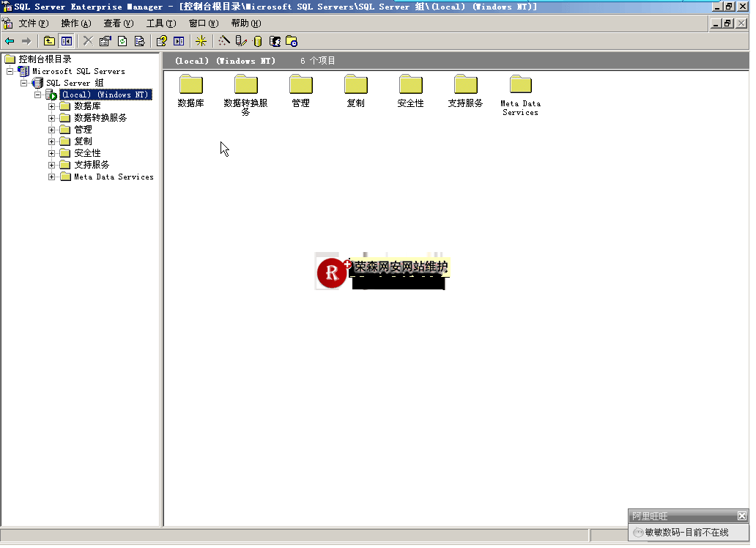Image resolution: width=756 pixels, height=548 pixels.
Task: Close the 阿里旺旺 notification popup
Action: tap(741, 516)
